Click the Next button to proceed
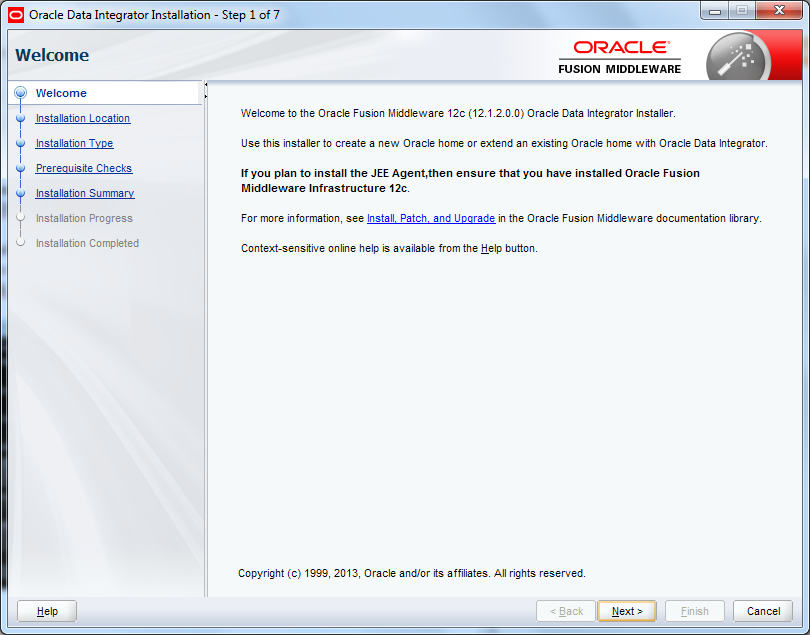The height and width of the screenshot is (635, 810). 626,611
